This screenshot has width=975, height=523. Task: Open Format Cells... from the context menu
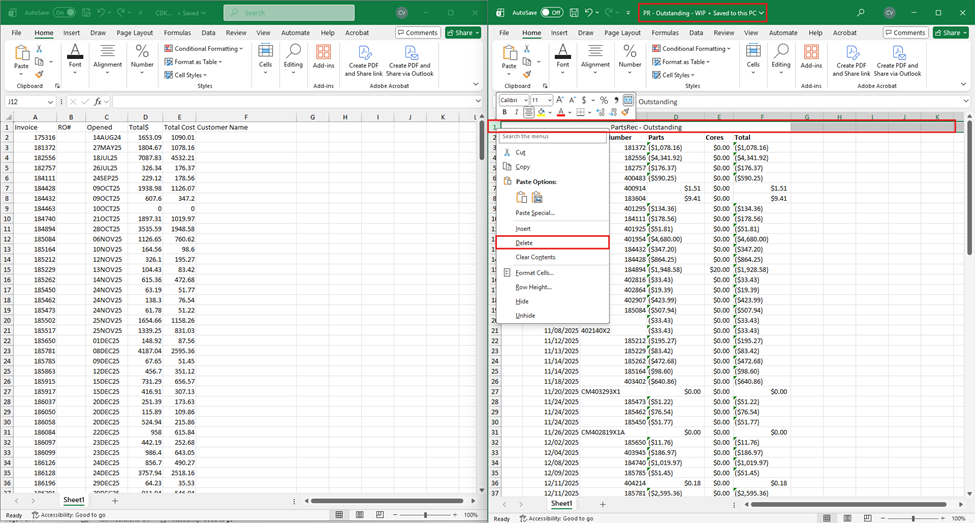(x=552, y=272)
